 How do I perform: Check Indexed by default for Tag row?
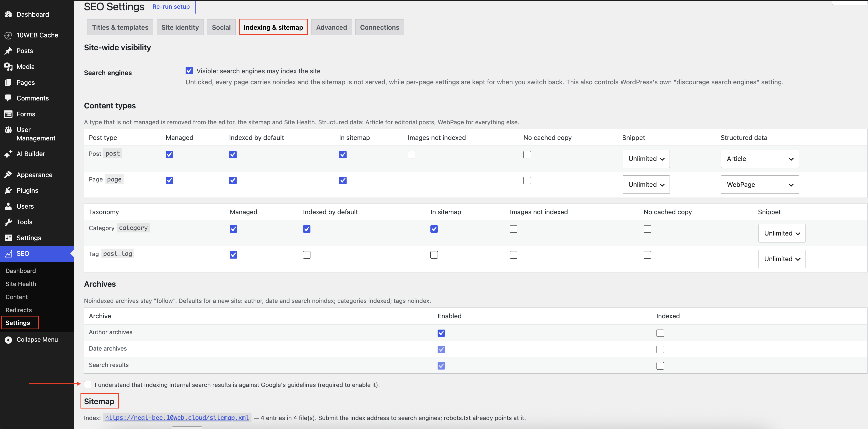307,255
